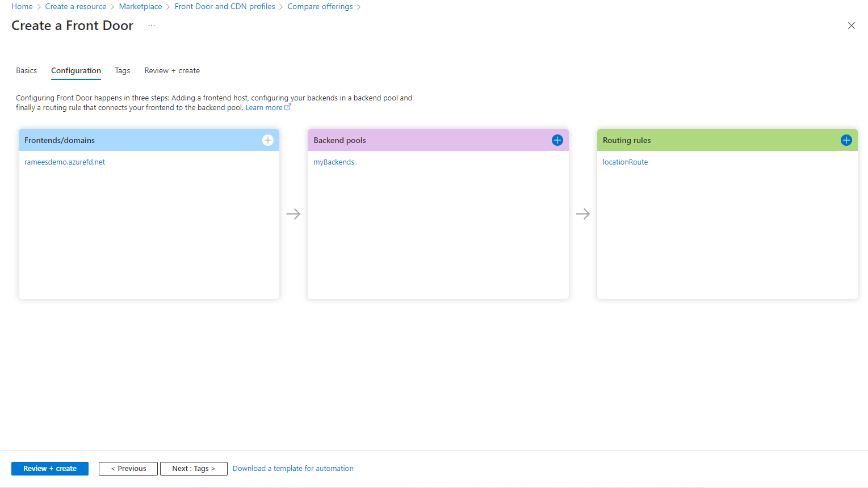
Task: Select the Configuration tab
Action: 76,71
